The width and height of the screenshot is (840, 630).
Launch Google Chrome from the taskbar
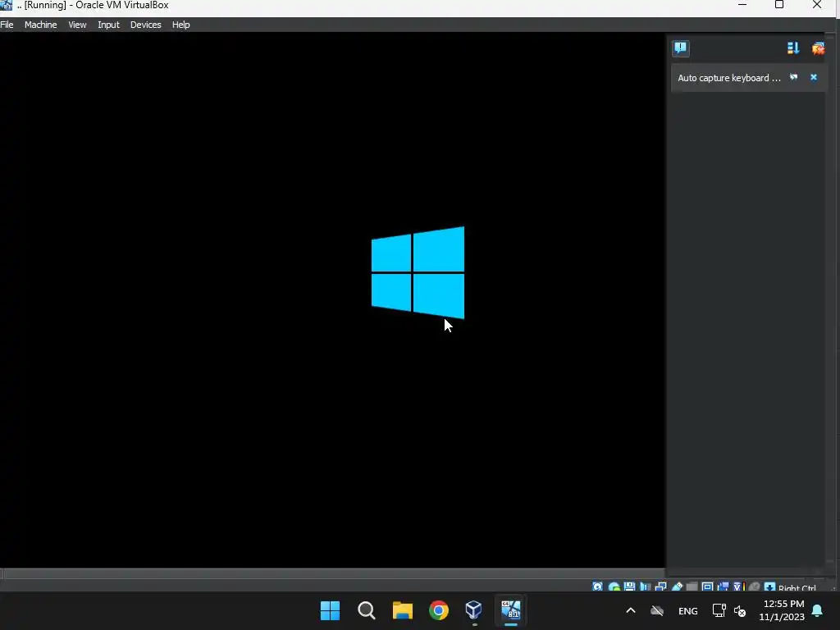click(439, 610)
